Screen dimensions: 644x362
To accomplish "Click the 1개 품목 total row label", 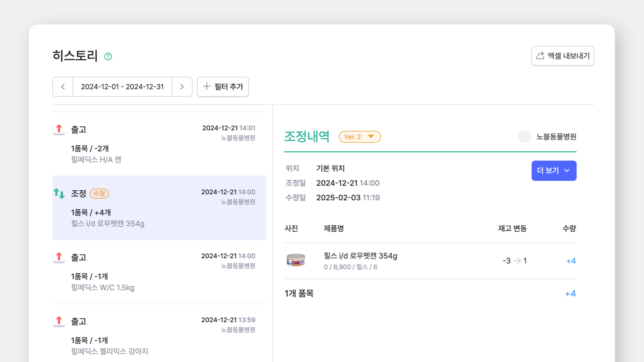I will [299, 294].
